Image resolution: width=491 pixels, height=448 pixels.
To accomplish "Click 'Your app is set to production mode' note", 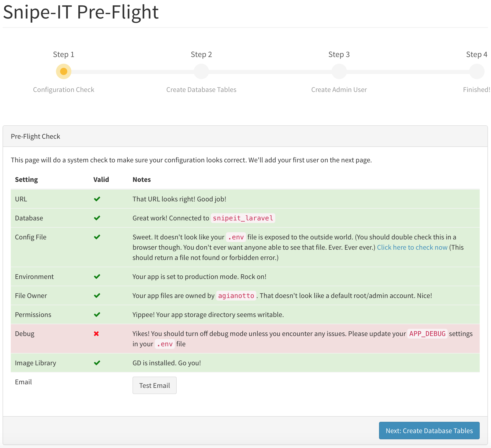I will pyautogui.click(x=199, y=277).
